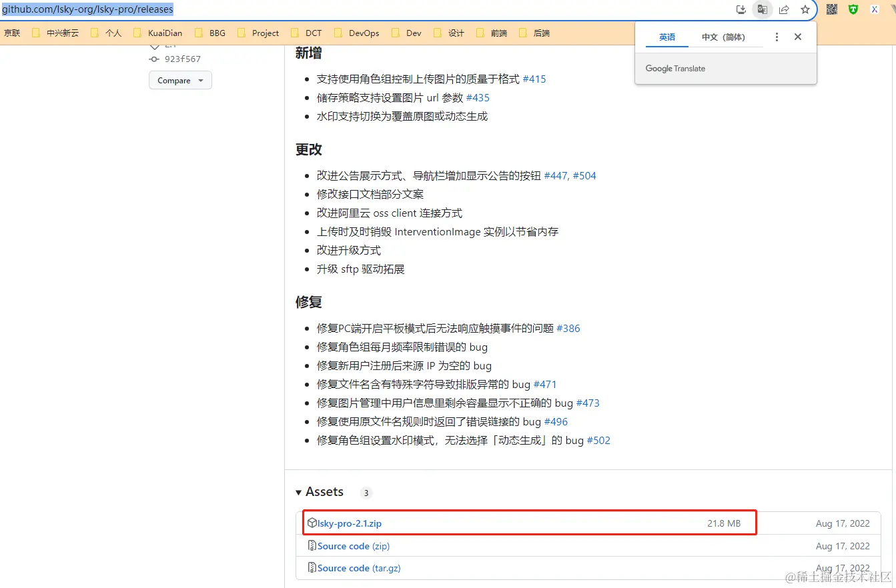896x588 pixels.
Task: Download Source code (tar.gz)
Action: tap(359, 568)
